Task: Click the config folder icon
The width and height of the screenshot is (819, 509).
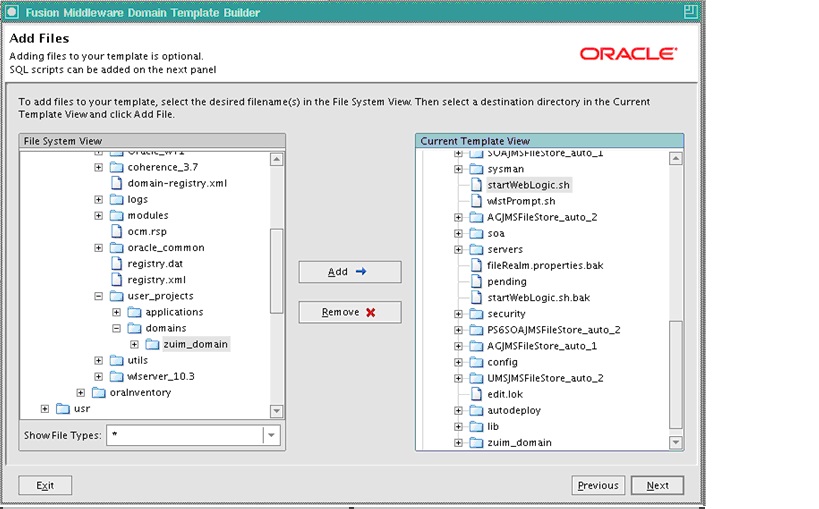Action: tap(476, 362)
